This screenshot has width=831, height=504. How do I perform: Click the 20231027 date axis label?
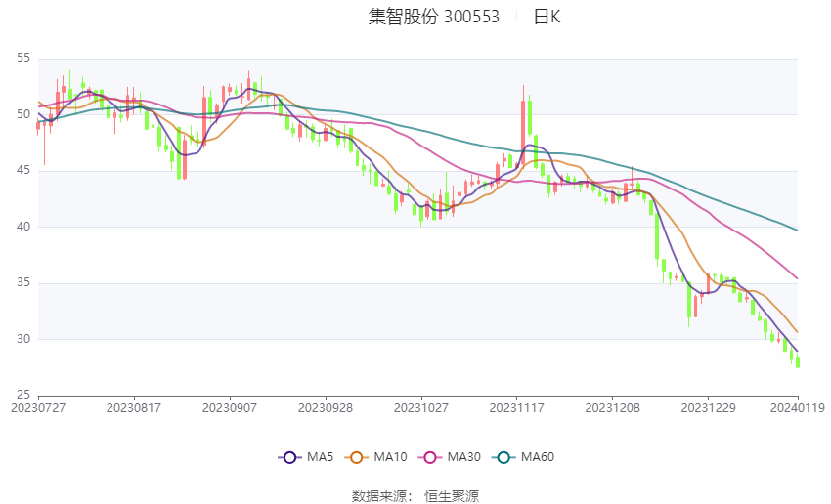point(421,408)
